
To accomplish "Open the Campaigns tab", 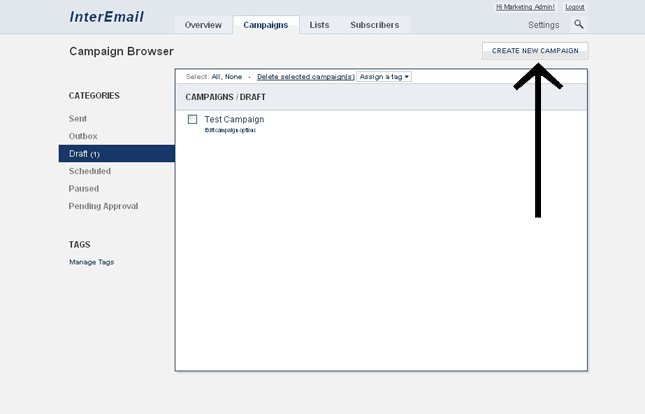I will point(265,25).
